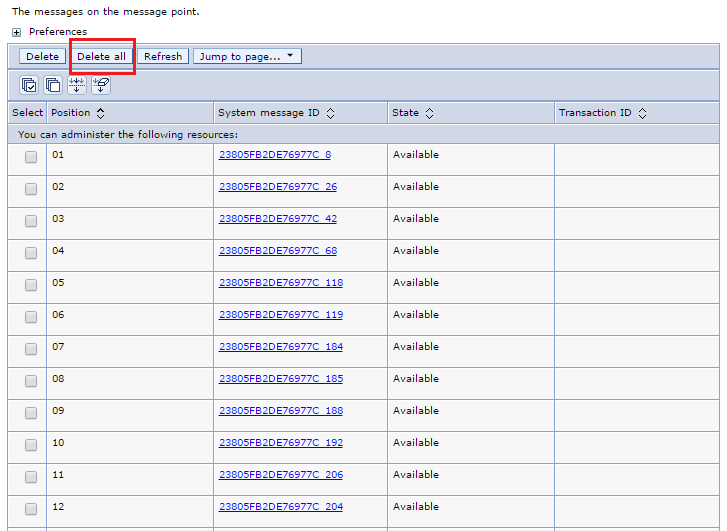Open message 23805FB2DE76977C_184
The image size is (727, 531).
point(281,347)
